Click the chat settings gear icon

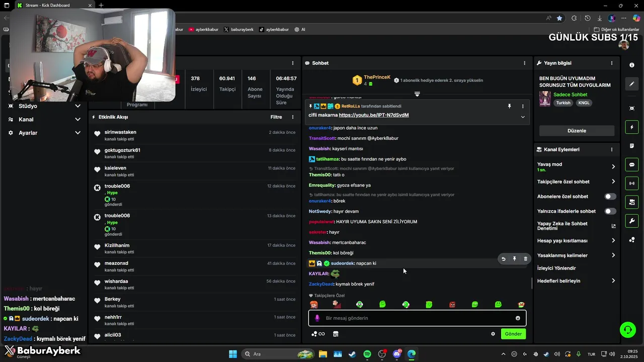pos(493,334)
